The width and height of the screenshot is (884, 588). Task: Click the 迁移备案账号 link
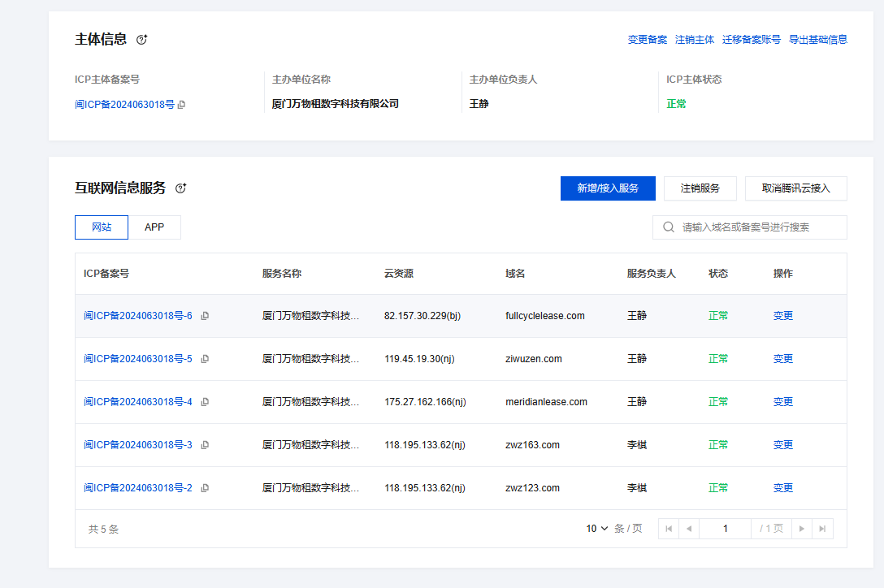point(752,40)
